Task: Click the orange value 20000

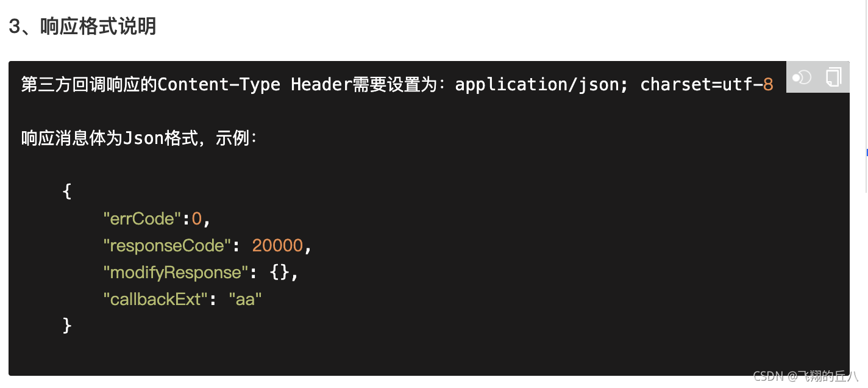Action: (x=277, y=245)
